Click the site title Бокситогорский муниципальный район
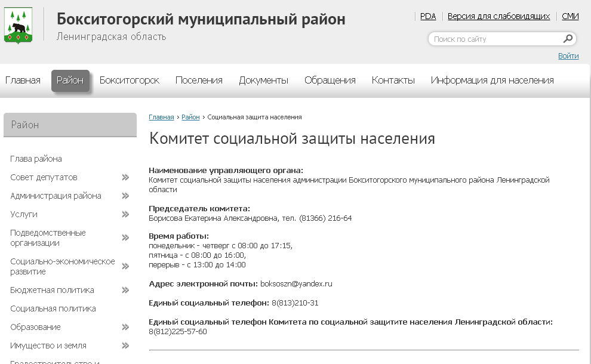 (201, 19)
